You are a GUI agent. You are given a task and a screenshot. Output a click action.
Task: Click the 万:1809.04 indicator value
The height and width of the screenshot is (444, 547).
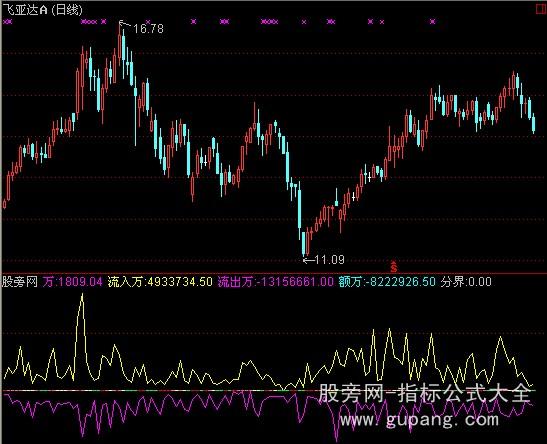[73, 281]
